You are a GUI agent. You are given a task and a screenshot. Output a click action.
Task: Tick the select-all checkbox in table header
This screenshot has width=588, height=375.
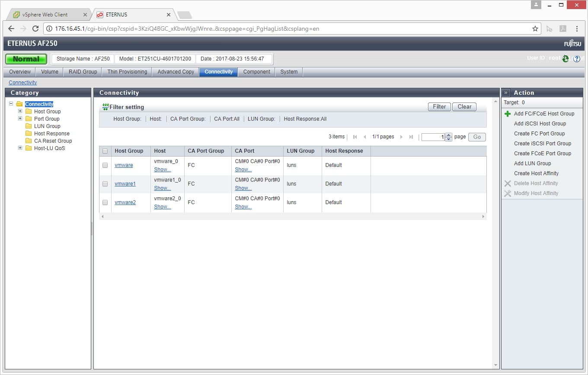click(105, 151)
